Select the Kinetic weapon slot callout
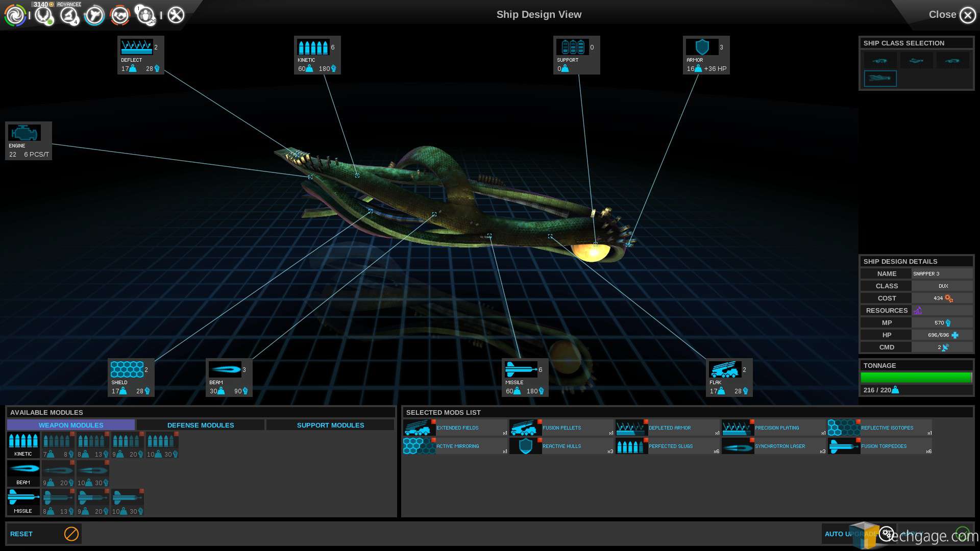The width and height of the screenshot is (980, 551). point(317,55)
